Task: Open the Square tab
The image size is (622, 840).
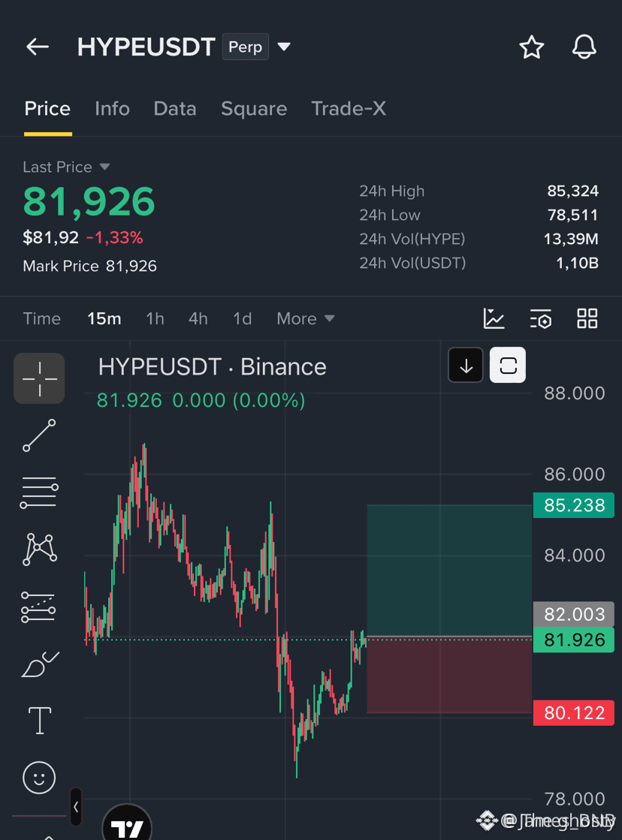Action: [x=254, y=109]
